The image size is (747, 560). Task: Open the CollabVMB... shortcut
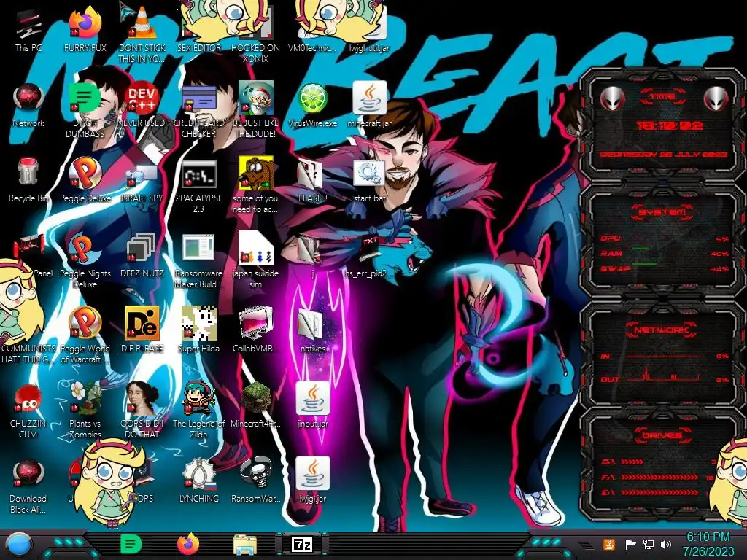tap(256, 331)
